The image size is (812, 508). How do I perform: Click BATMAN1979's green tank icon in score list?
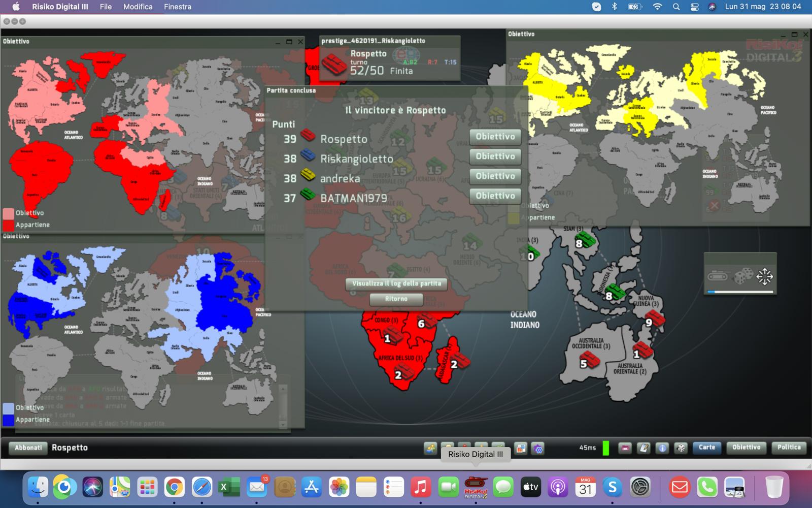point(308,194)
